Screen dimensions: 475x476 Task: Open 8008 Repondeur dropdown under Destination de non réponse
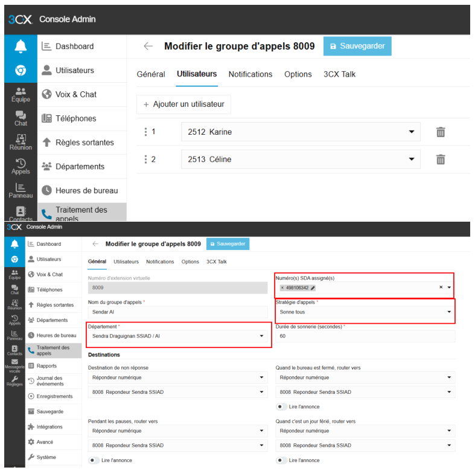pos(177,392)
